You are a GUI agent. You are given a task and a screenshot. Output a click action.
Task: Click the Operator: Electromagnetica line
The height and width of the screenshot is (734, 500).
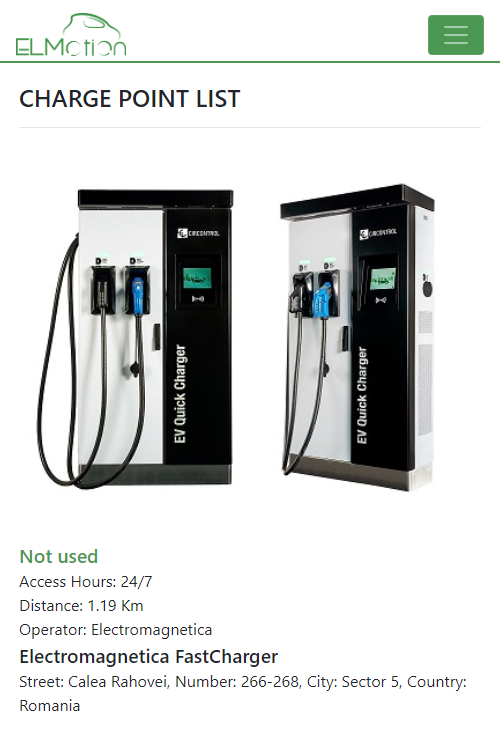[116, 630]
